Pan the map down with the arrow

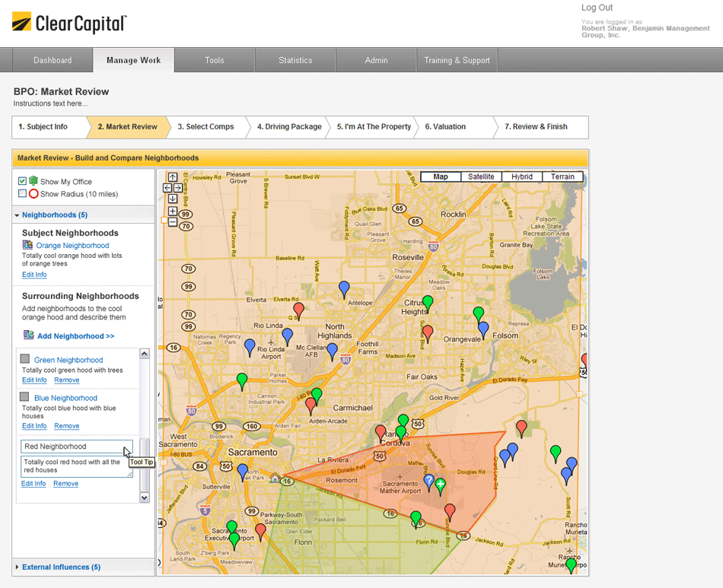[x=173, y=199]
